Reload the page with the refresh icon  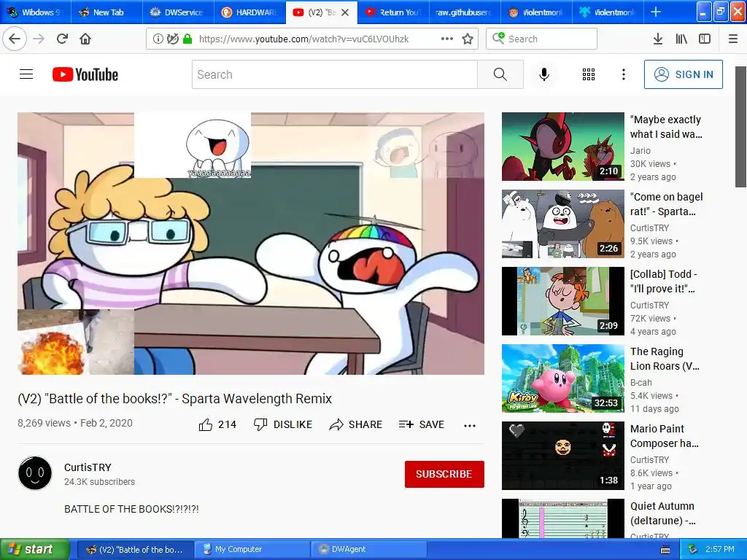coord(62,39)
